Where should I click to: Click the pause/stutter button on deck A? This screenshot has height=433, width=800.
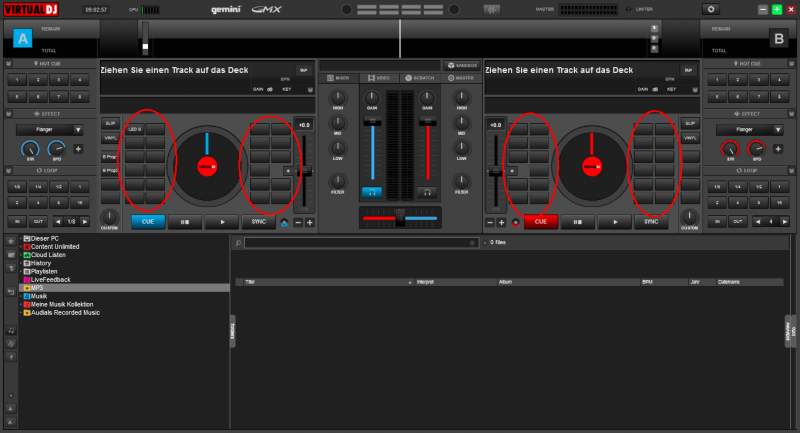coord(185,222)
